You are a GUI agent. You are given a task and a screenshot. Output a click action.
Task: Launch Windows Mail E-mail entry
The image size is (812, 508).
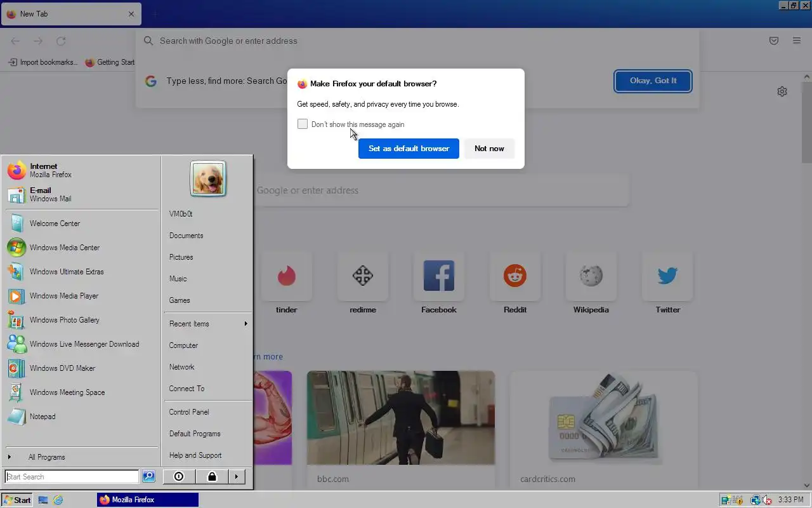click(81, 194)
